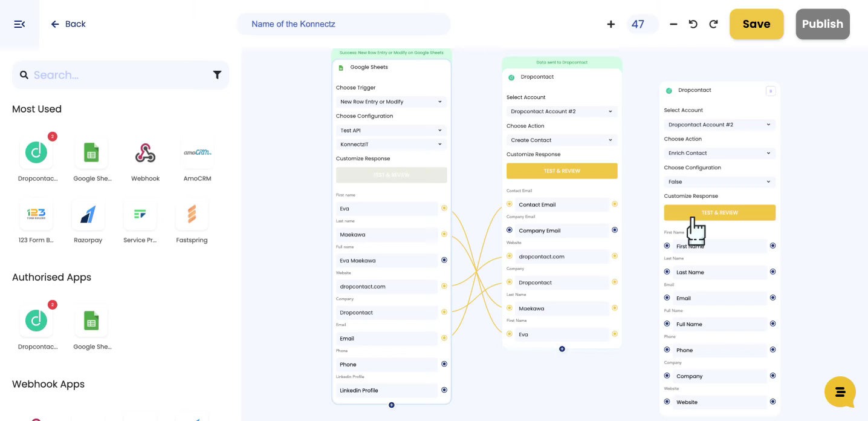Select Google Sheets app under Most Used
The image size is (868, 421).
pyautogui.click(x=92, y=153)
